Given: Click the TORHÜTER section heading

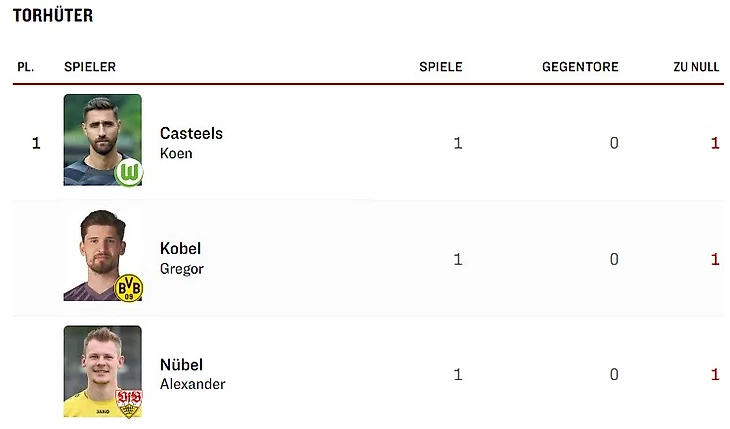Looking at the screenshot, I should coord(53,15).
